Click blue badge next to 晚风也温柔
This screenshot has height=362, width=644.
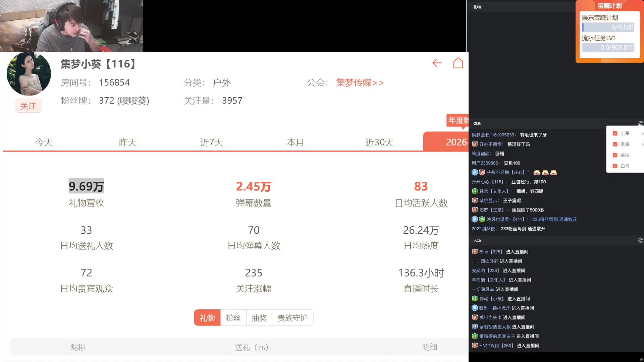click(x=475, y=219)
